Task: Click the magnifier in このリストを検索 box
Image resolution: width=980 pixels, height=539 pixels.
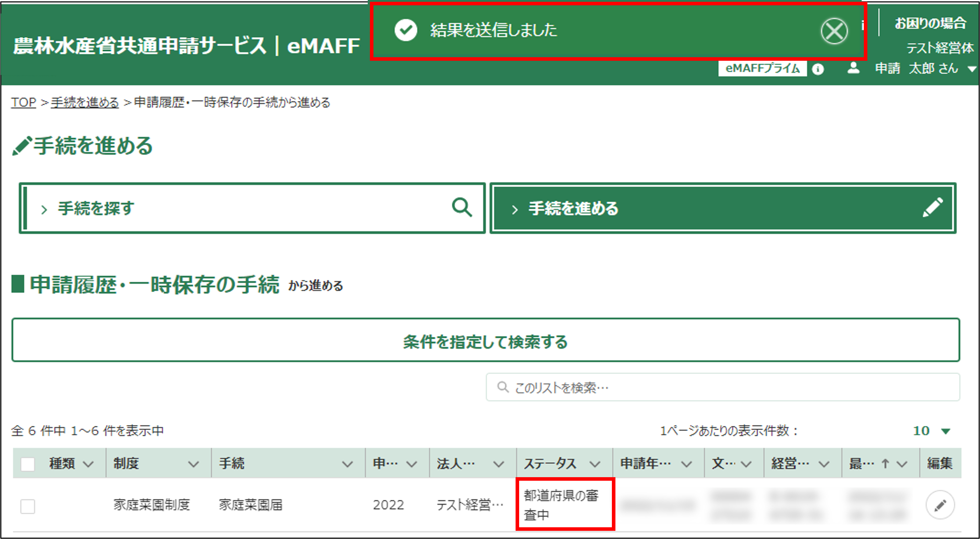Action: 503,387
